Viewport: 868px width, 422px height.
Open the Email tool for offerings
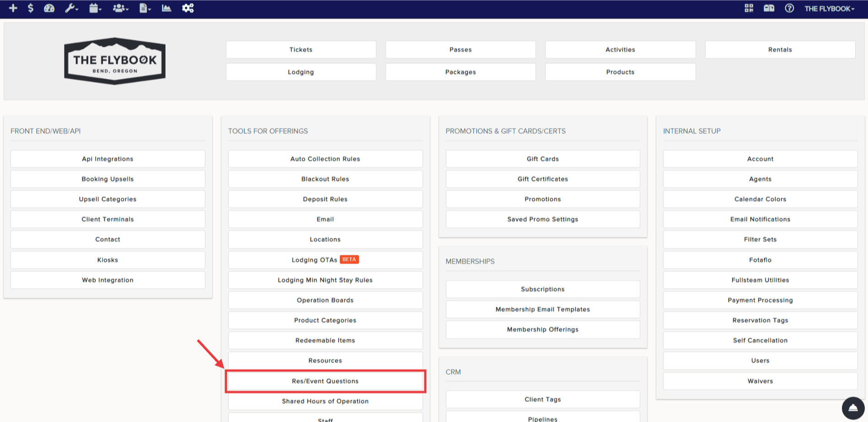(x=325, y=219)
